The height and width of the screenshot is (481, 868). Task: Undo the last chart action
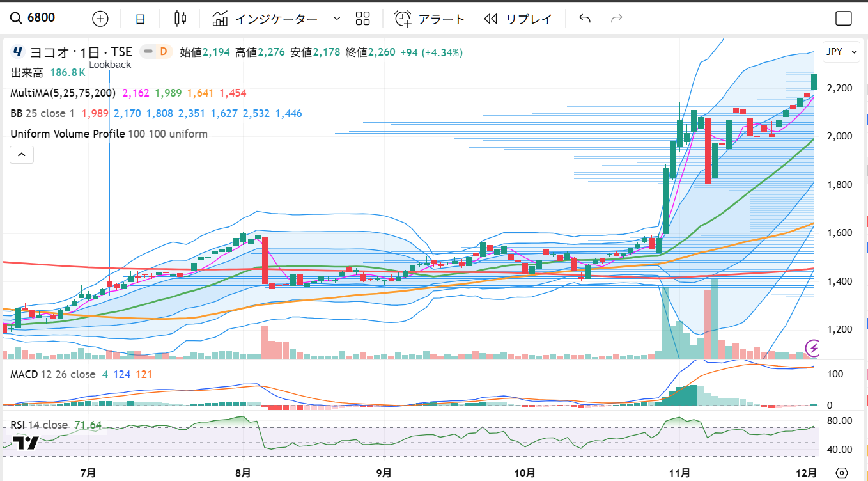[584, 19]
